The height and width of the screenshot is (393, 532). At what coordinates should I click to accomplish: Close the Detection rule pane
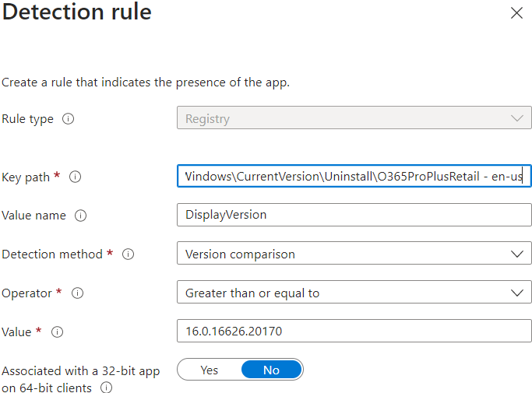click(x=516, y=13)
